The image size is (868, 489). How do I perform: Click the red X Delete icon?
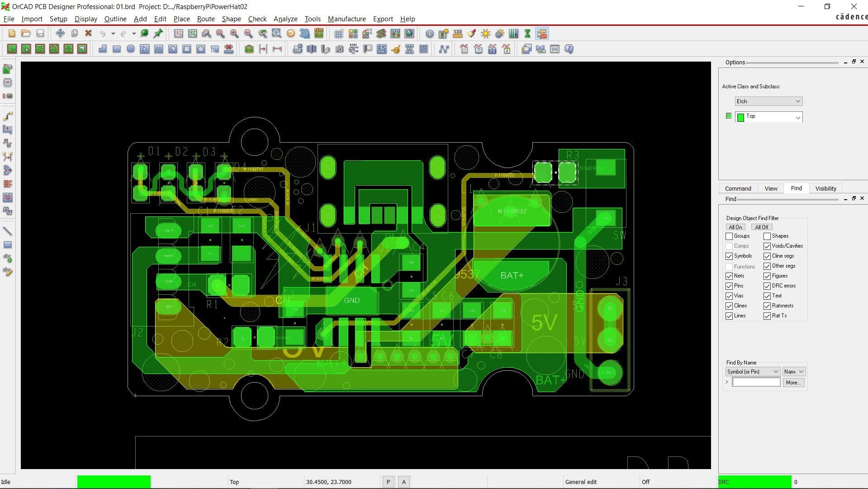click(88, 34)
